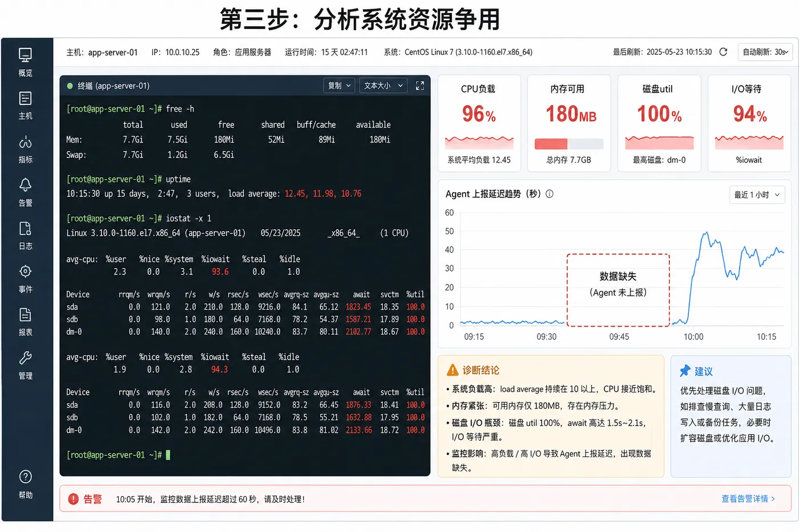Screen dimensions: 799x532
Task: Click IP: 10.0.10.25 in header
Action: (x=175, y=52)
